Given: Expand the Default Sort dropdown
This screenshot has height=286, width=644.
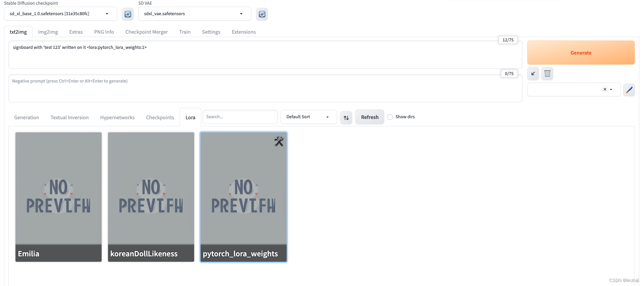Looking at the screenshot, I should (309, 117).
